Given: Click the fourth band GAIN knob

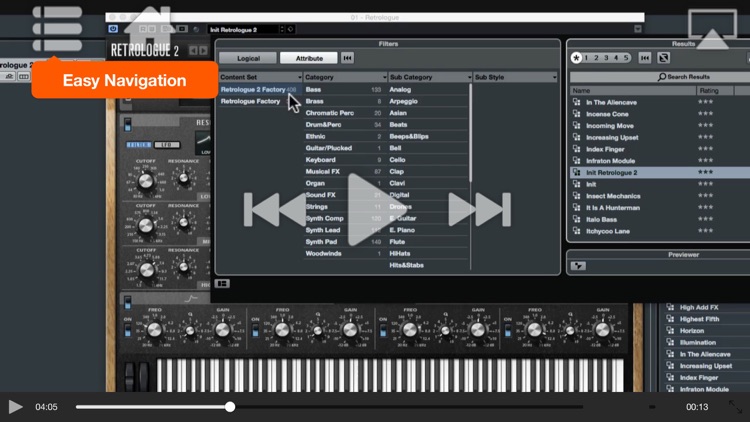Looking at the screenshot, I should [x=602, y=330].
